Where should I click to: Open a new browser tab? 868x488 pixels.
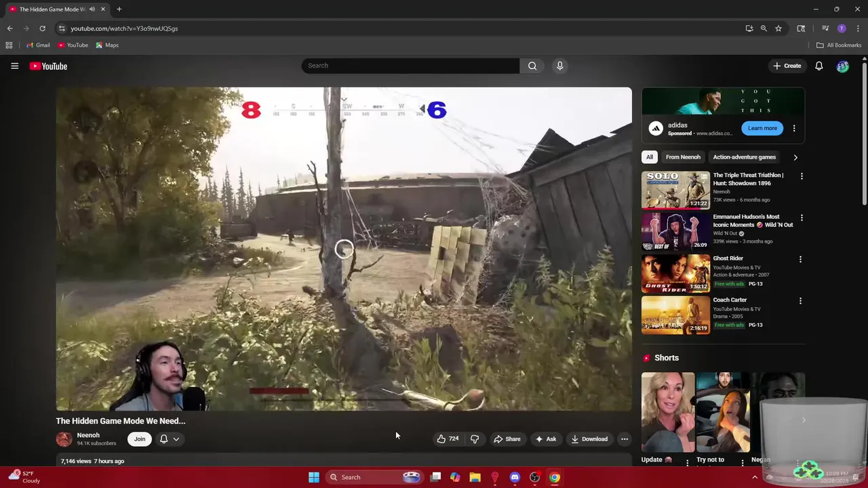coord(119,9)
